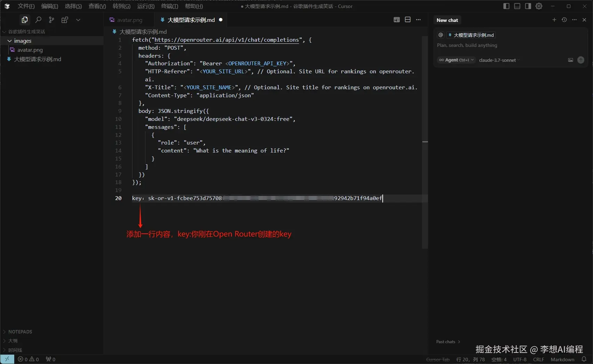
Task: Toggle the primary sidebar layout button
Action: click(506, 6)
